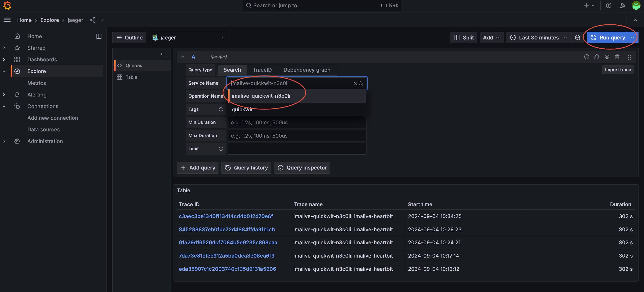The height and width of the screenshot is (292, 644).
Task: Choose quickwit service option
Action: click(x=297, y=109)
